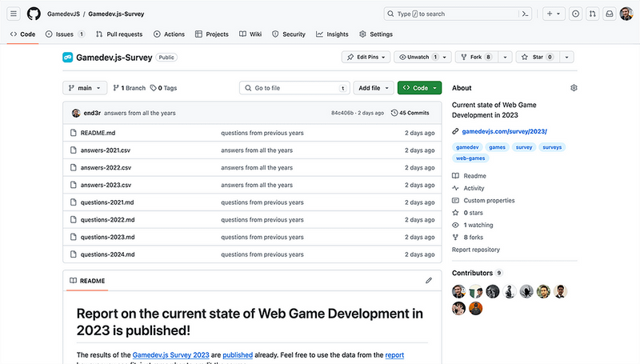Open the Code tab
This screenshot has height=364, width=640.
pos(23,34)
